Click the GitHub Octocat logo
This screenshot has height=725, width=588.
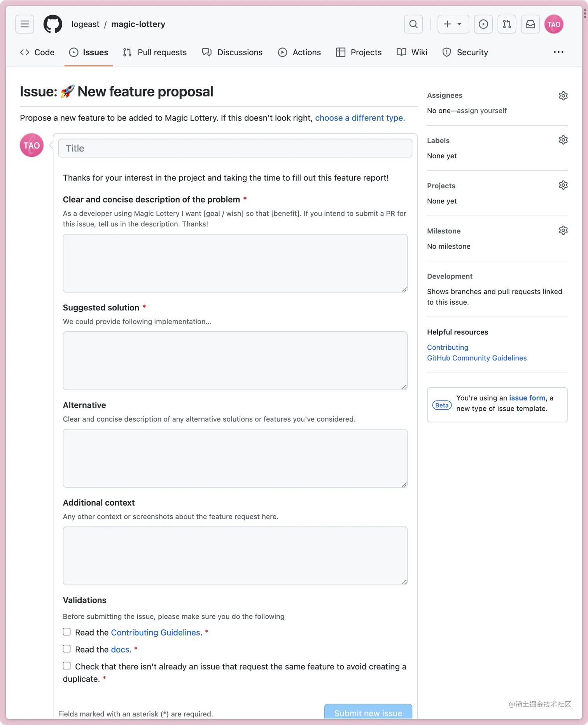tap(53, 24)
